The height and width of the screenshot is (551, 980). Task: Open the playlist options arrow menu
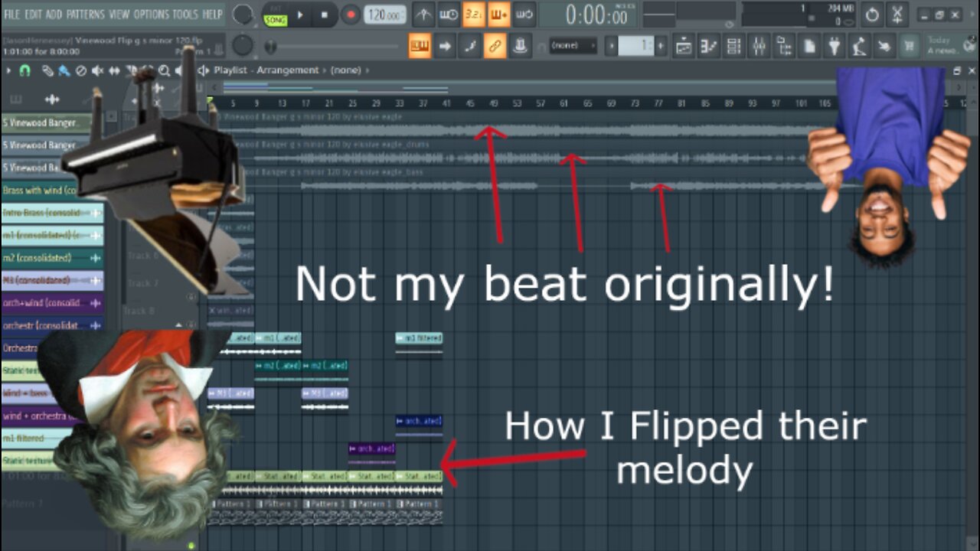[x=9, y=70]
